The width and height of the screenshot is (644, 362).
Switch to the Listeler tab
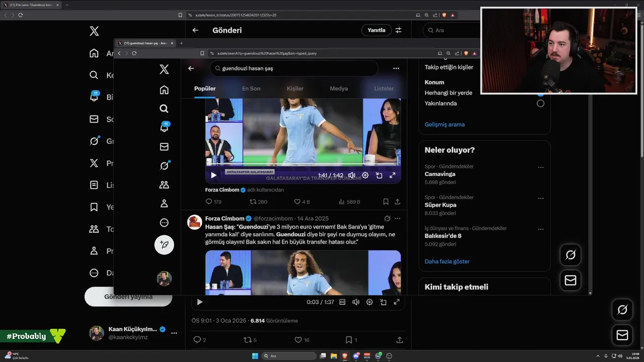(384, 88)
